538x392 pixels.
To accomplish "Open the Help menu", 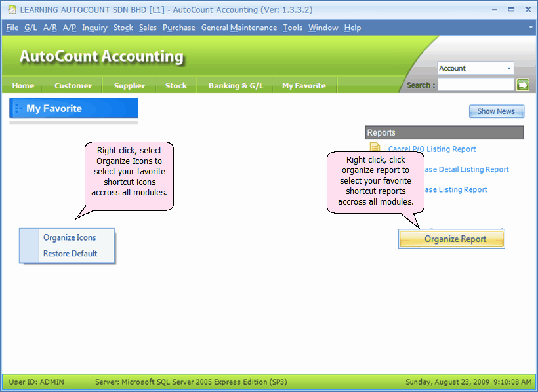I will pyautogui.click(x=352, y=28).
